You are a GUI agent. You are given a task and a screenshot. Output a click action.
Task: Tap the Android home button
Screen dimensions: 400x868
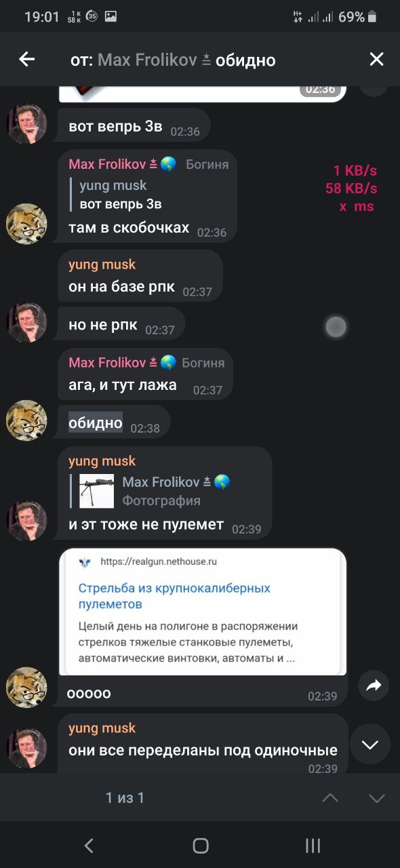(201, 845)
